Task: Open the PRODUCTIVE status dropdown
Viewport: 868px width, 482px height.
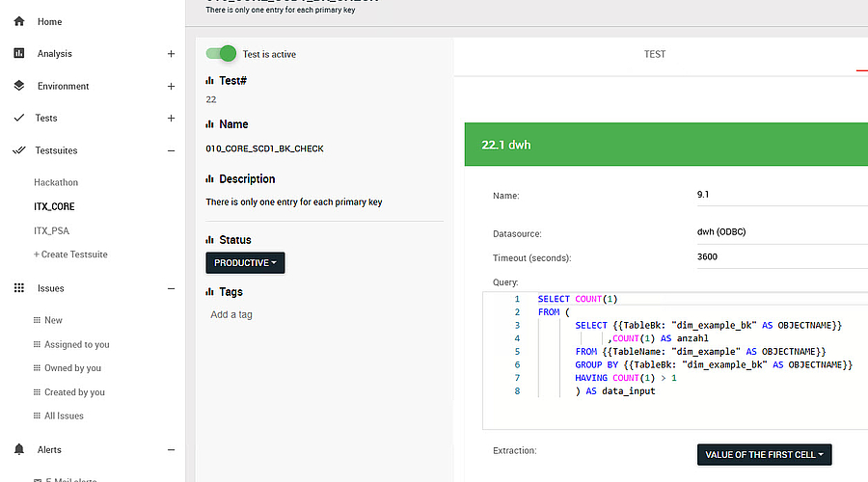Action: click(245, 262)
